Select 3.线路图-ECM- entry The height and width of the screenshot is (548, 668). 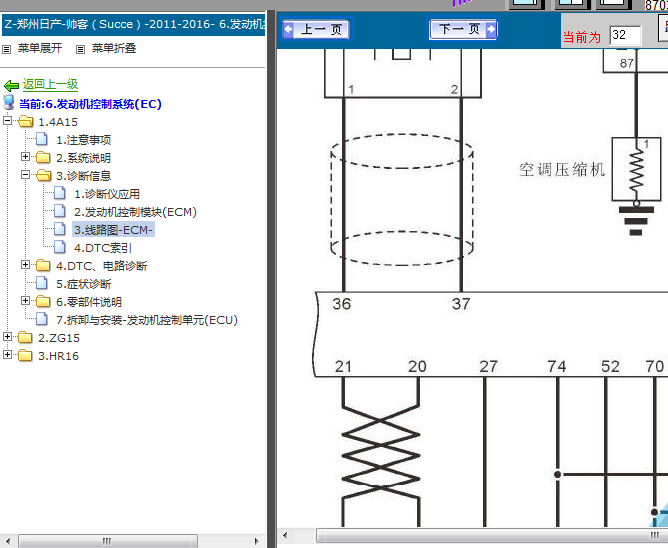coord(113,230)
